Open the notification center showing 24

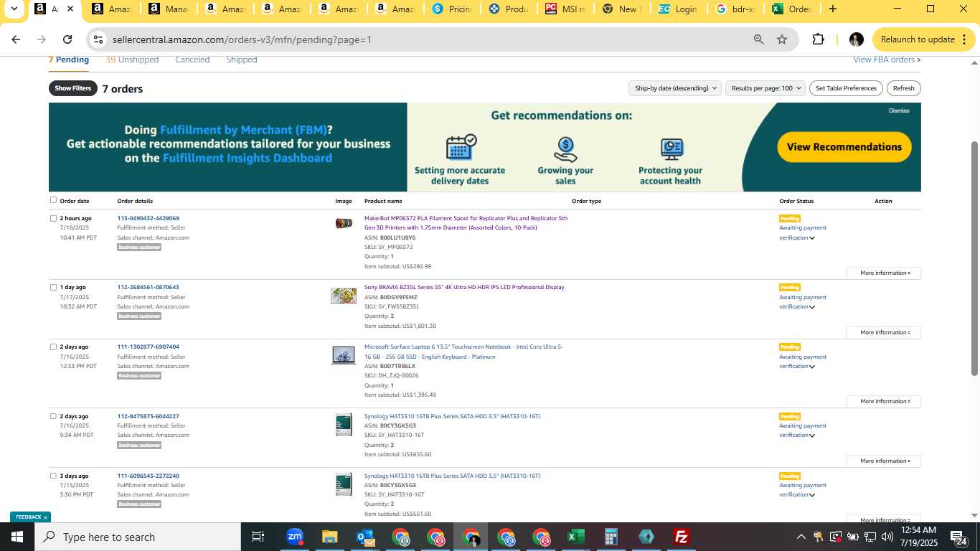coord(959,537)
